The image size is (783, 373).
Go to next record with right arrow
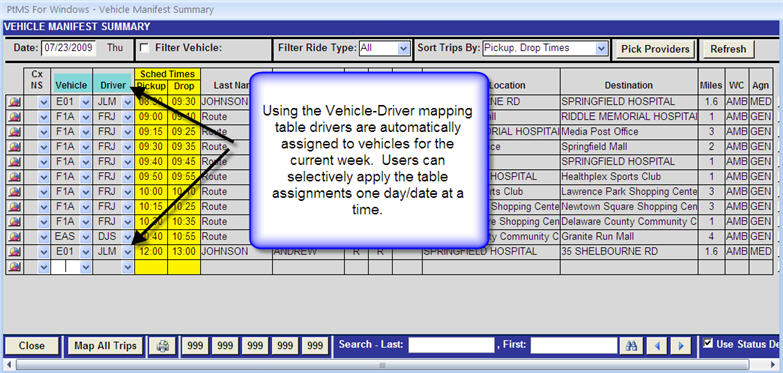pyautogui.click(x=680, y=346)
